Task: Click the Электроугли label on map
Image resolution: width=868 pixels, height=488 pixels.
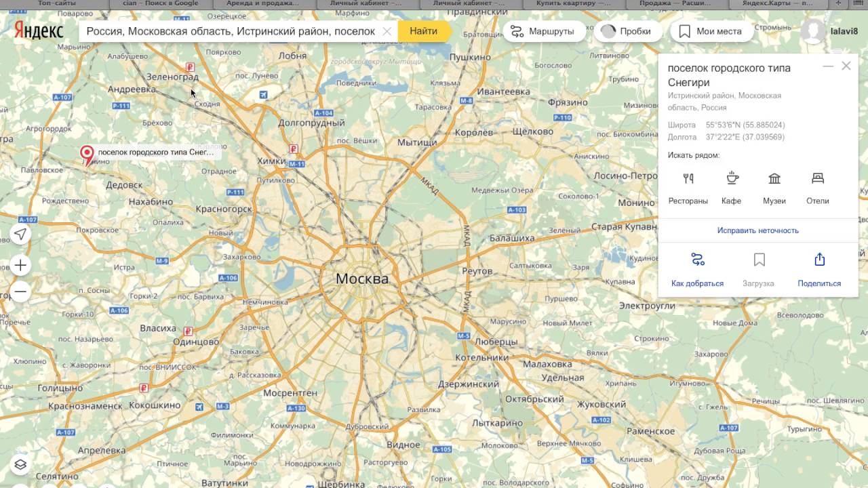Action: 647,306
